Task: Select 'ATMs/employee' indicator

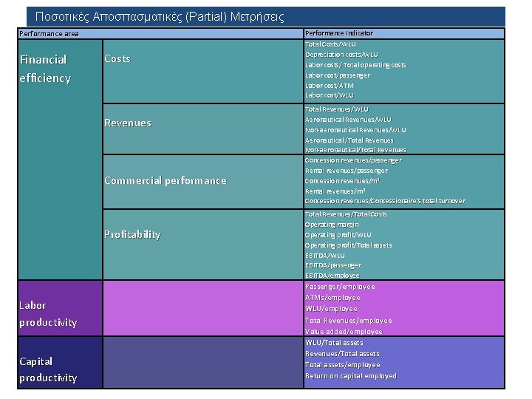Action: [x=332, y=298]
